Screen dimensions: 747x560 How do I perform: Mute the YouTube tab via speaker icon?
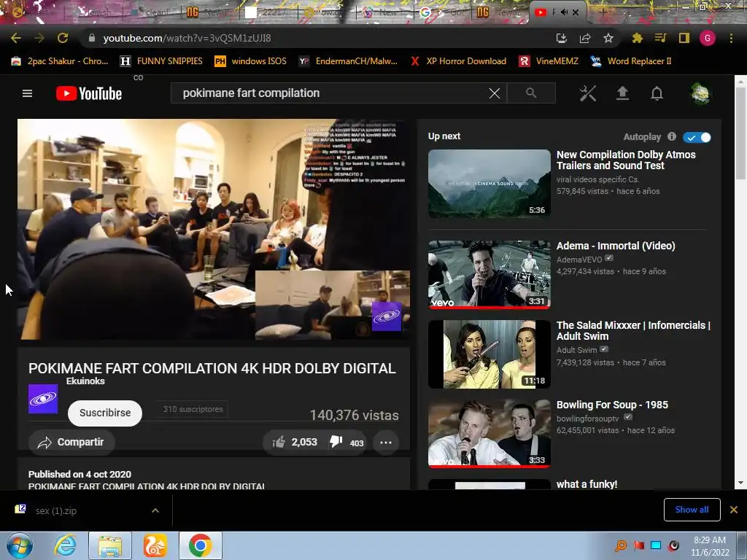point(564,12)
